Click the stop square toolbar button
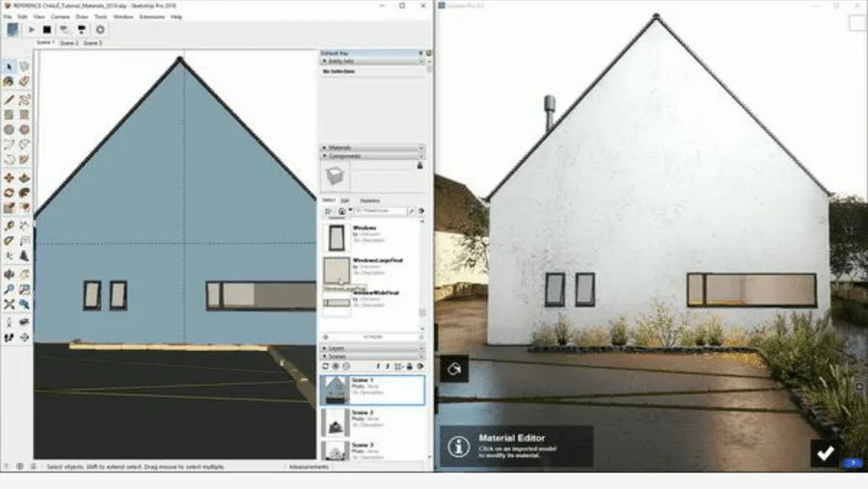The height and width of the screenshot is (489, 868). [x=46, y=30]
